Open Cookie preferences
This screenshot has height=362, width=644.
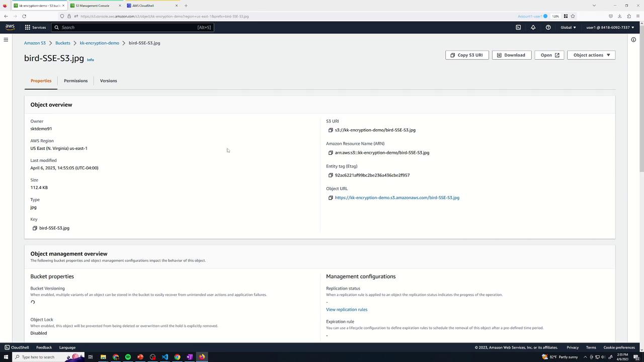(619, 347)
